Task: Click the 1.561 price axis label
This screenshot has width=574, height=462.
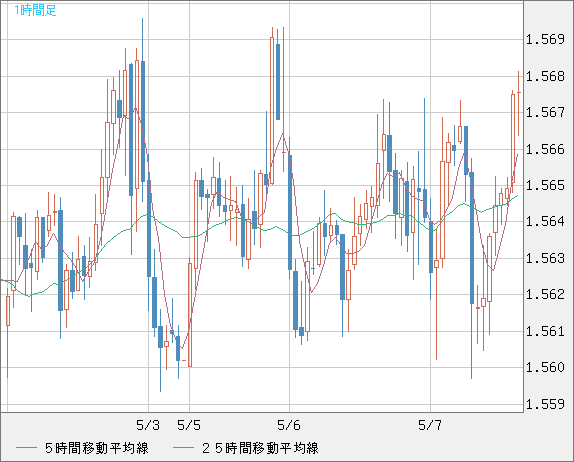Action: tap(545, 331)
